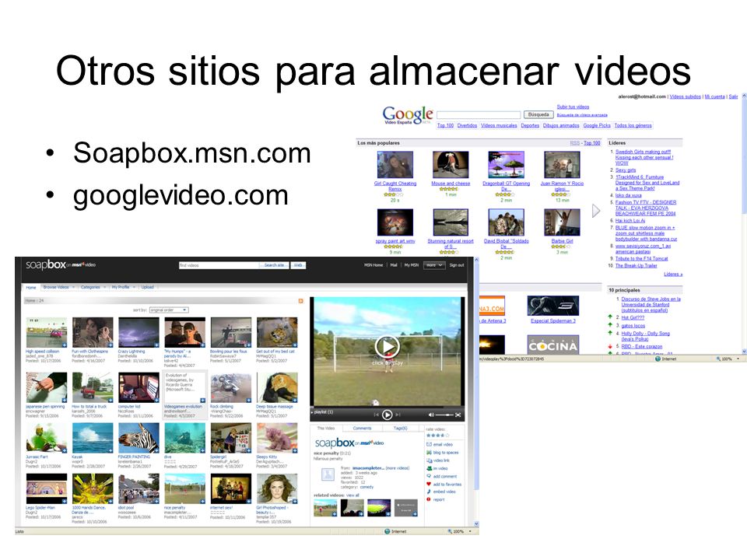Click the video link icon

(x=429, y=460)
